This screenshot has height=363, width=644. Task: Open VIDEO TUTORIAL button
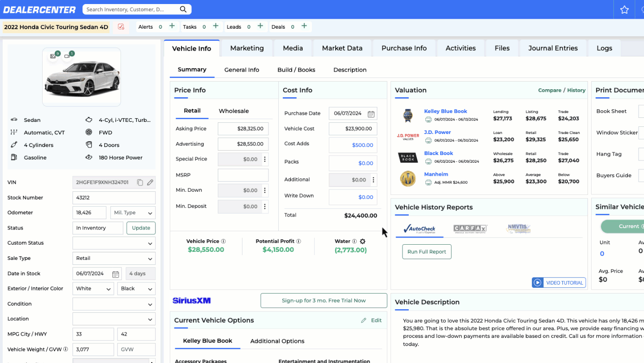click(559, 283)
